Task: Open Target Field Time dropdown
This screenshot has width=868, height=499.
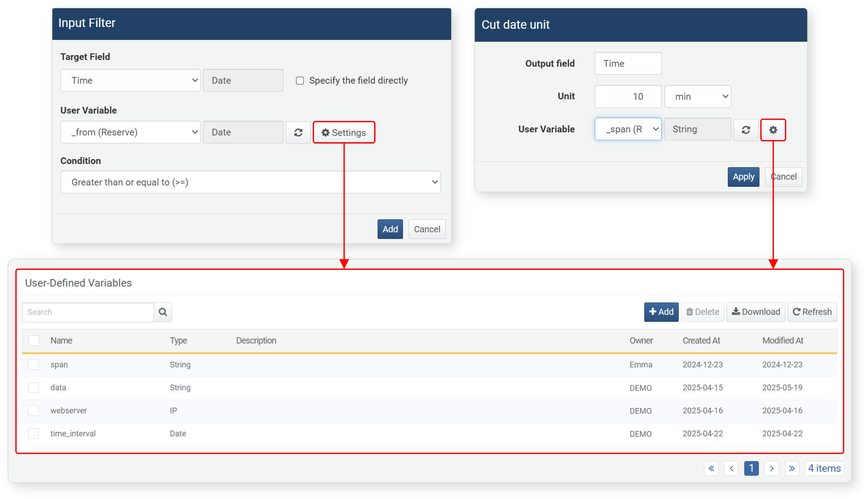Action: 130,80
